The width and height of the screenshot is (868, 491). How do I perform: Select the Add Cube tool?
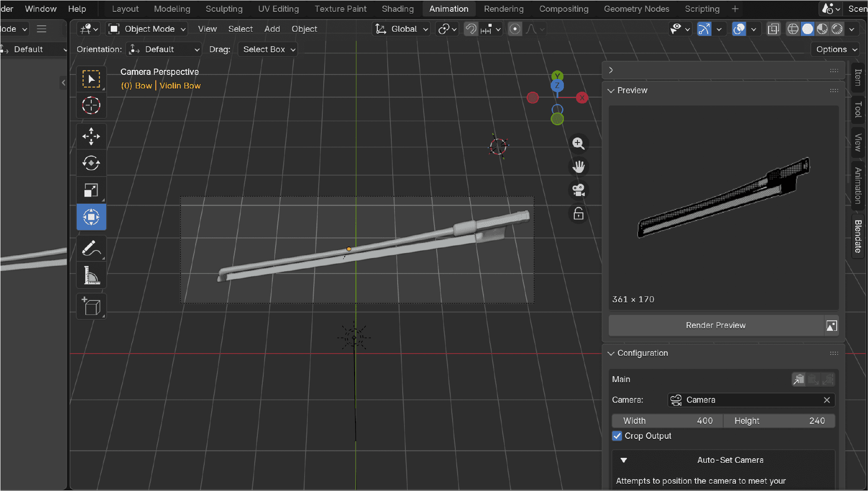tap(91, 306)
